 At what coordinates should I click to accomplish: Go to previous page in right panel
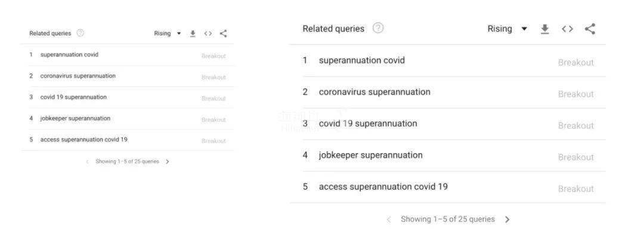coord(389,220)
